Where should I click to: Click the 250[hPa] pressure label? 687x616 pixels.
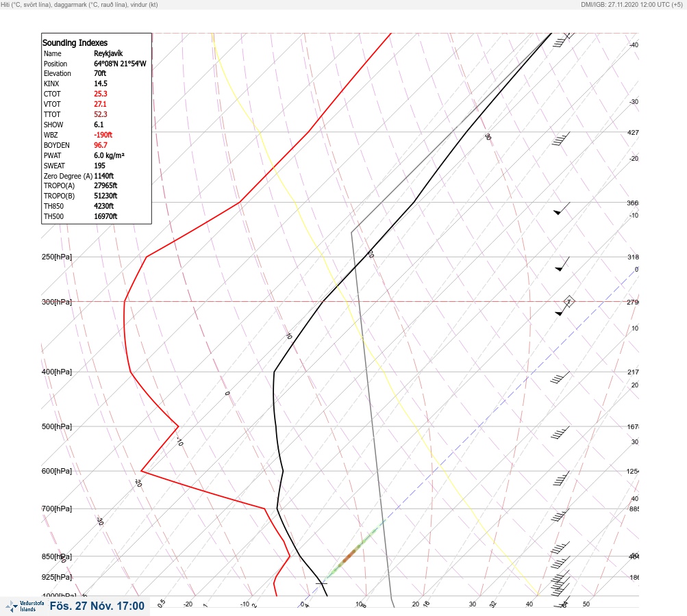click(x=57, y=257)
